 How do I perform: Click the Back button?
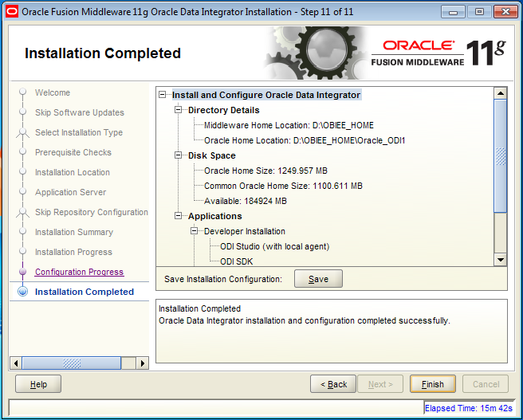[x=333, y=384]
